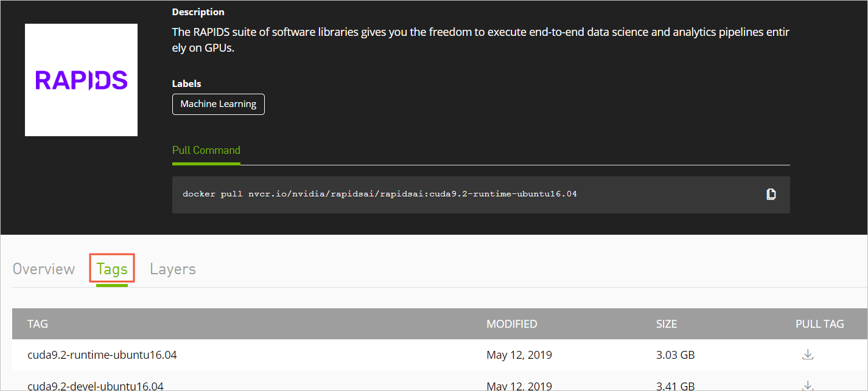Viewport: 868px width, 391px height.
Task: Click the Machine Learning label
Action: click(x=219, y=104)
